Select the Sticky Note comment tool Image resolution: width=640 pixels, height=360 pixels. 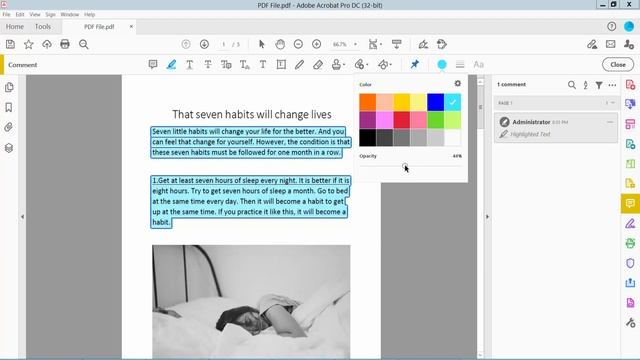153,64
